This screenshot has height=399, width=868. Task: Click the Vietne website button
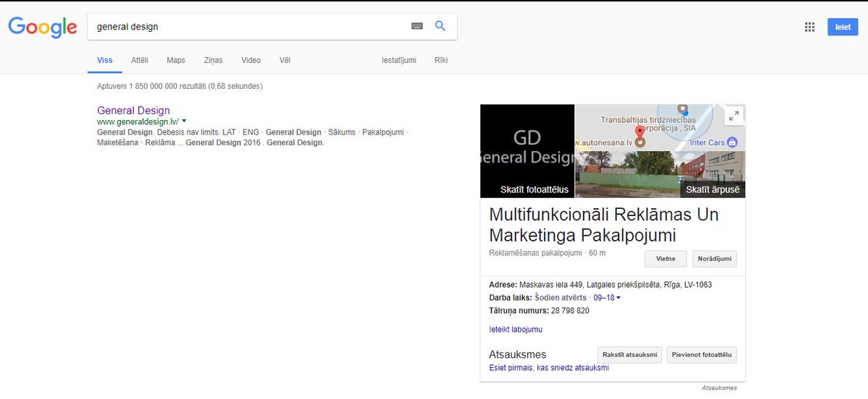(x=665, y=259)
